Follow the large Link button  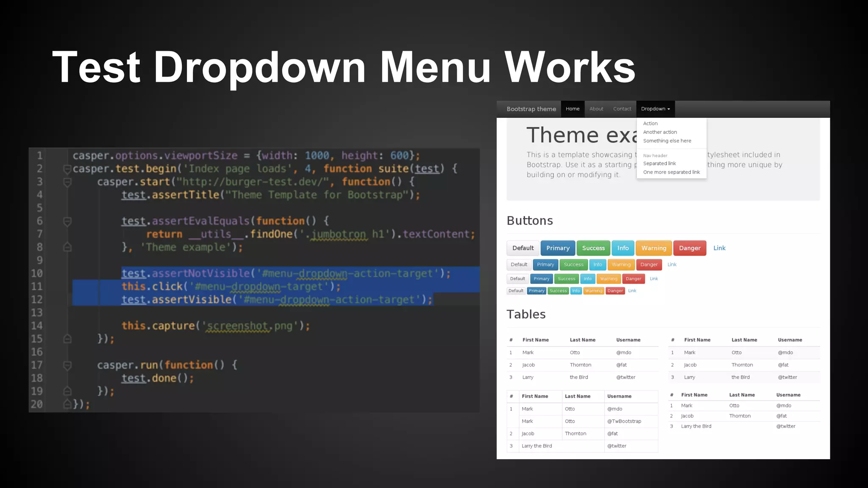719,248
